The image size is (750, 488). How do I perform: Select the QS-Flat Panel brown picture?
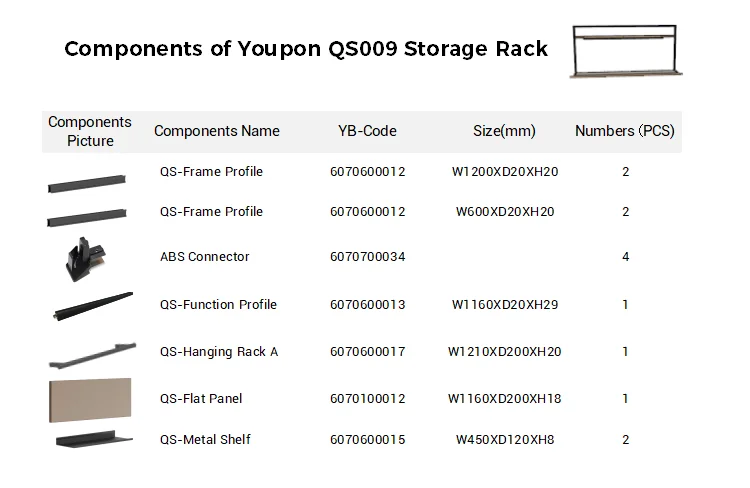point(90,400)
